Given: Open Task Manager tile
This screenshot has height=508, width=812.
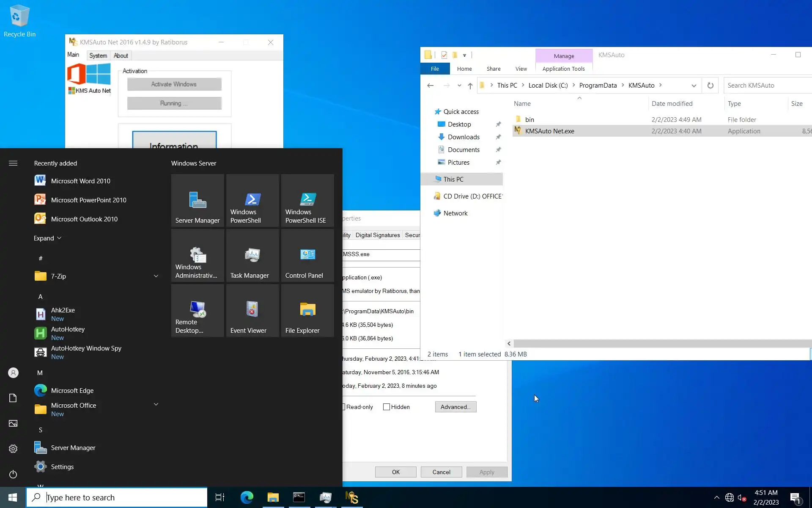Looking at the screenshot, I should [252, 256].
